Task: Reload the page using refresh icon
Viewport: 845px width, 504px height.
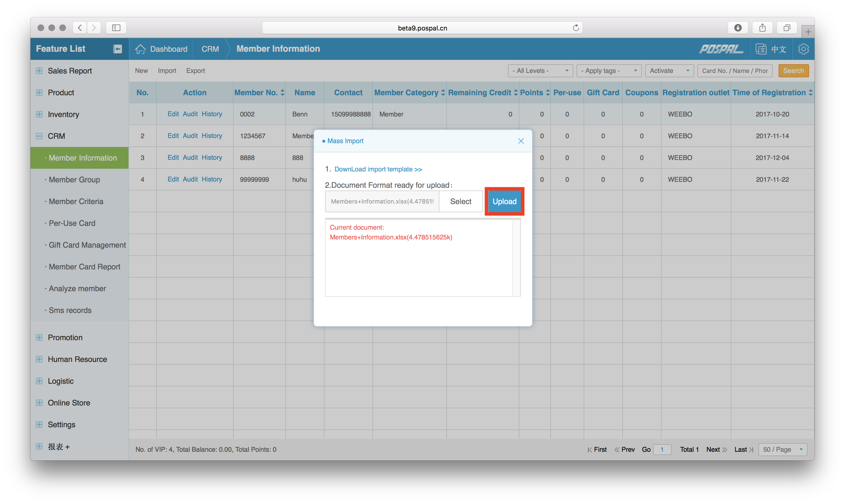Action: tap(576, 28)
